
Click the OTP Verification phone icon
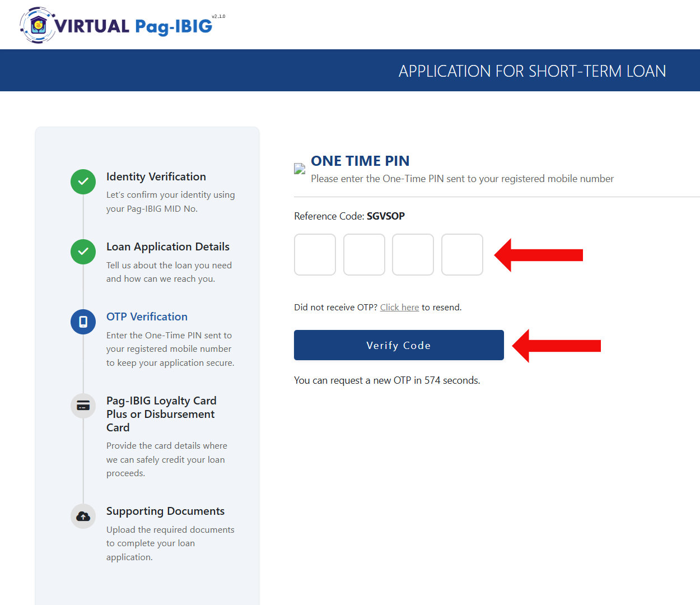(83, 322)
